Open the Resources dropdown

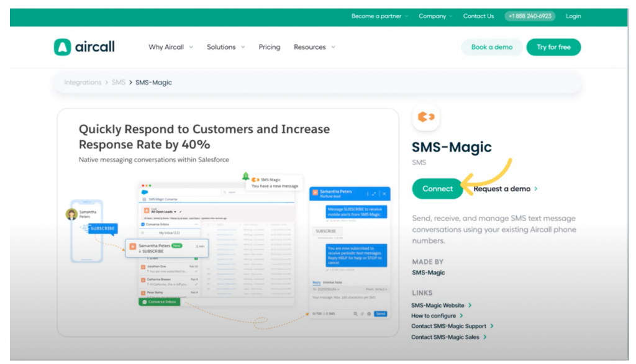click(310, 47)
